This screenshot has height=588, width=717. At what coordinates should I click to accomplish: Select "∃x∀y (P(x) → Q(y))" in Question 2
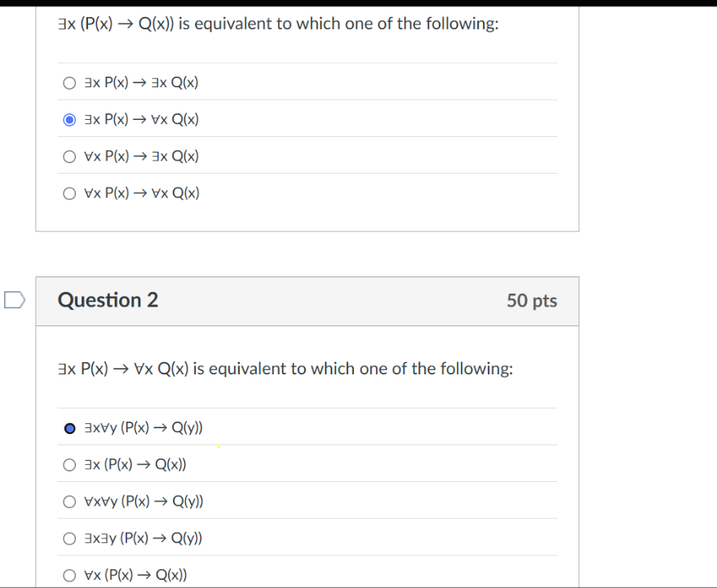(x=69, y=427)
